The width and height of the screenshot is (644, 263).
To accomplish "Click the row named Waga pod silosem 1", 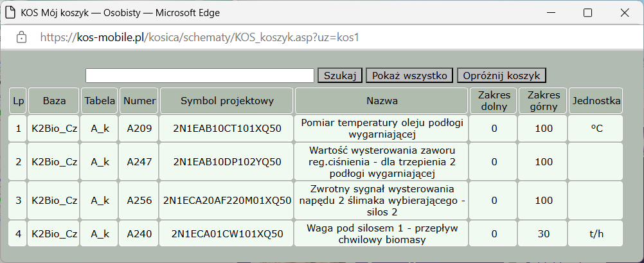I will point(382,234).
